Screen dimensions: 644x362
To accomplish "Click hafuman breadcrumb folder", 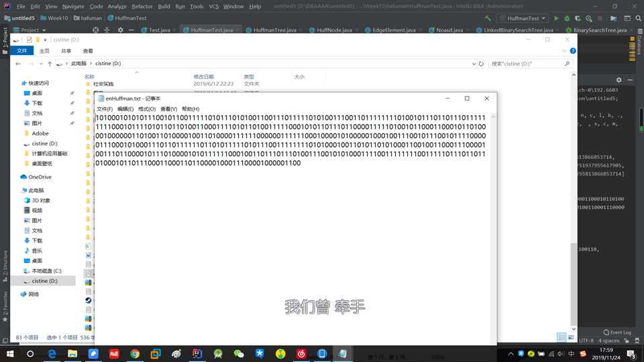I will click(x=88, y=18).
